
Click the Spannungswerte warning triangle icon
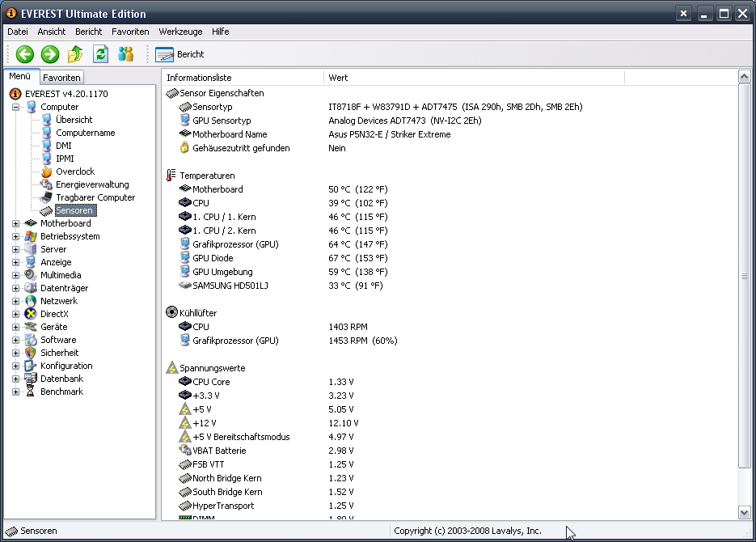pyautogui.click(x=172, y=368)
